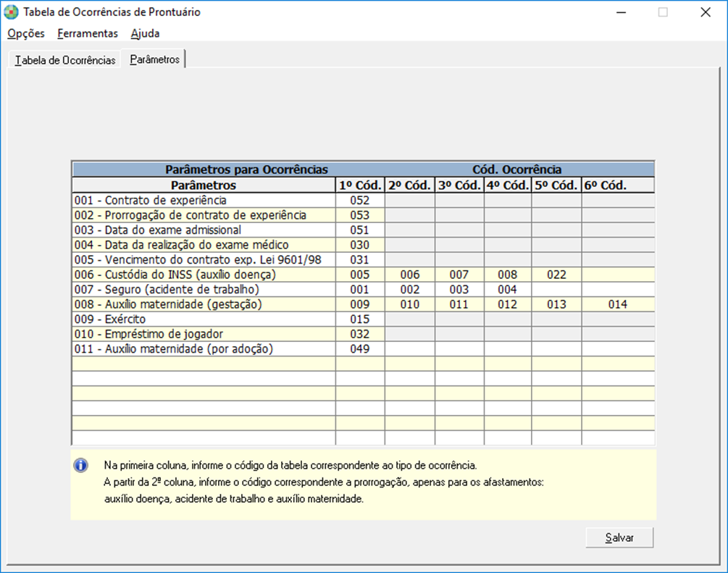Click '009 - Exército' row label
The height and width of the screenshot is (573, 728).
[204, 319]
